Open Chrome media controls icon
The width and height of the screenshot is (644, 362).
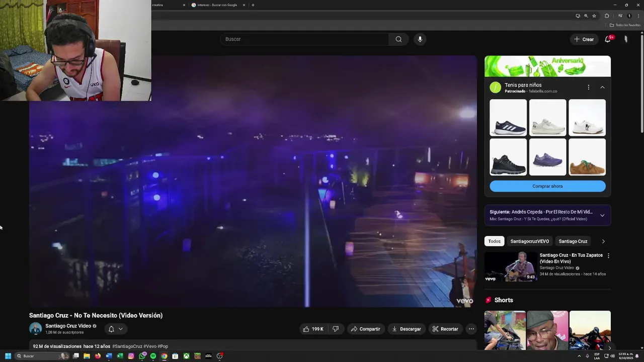click(x=620, y=16)
